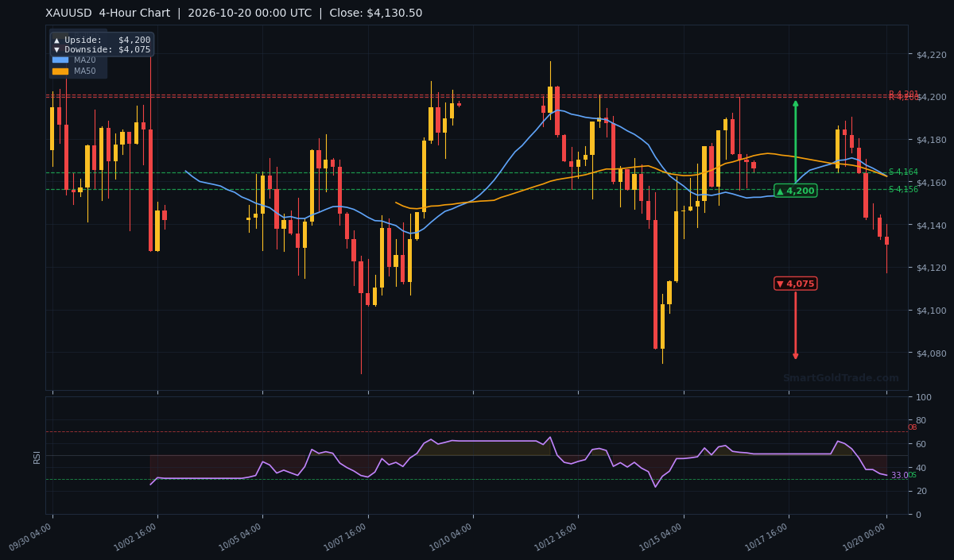This screenshot has width=954, height=560.
Task: Click the 10/20 00:00 time axis label
Action: click(864, 537)
